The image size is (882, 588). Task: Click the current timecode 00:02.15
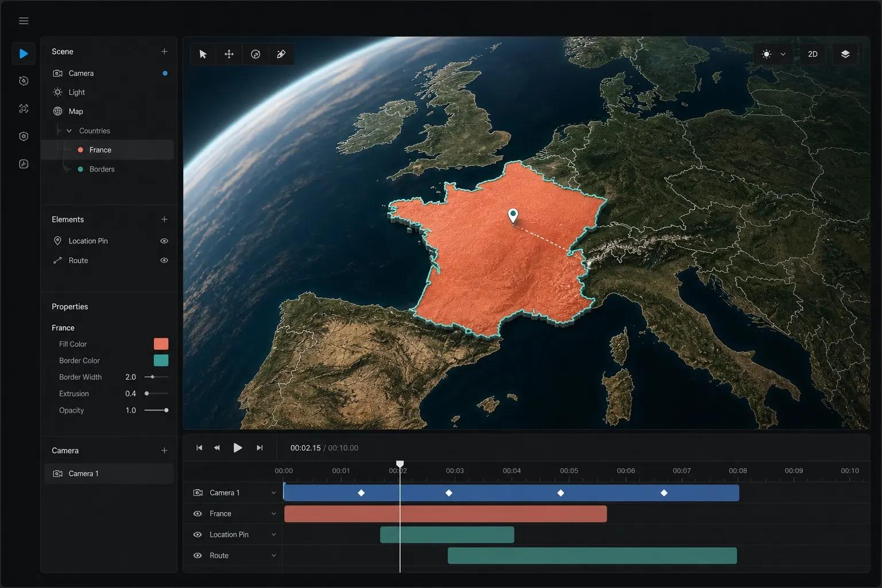(x=305, y=448)
